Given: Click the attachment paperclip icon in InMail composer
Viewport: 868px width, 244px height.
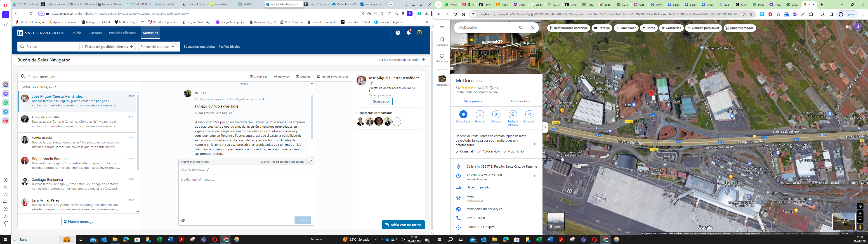Looking at the screenshot, I should (x=183, y=221).
